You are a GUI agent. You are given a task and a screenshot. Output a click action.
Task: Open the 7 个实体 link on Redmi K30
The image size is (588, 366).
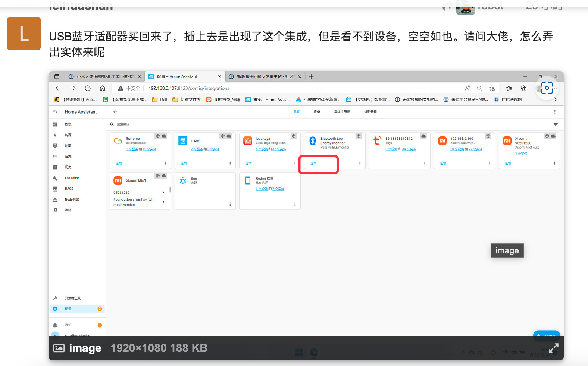click(278, 189)
